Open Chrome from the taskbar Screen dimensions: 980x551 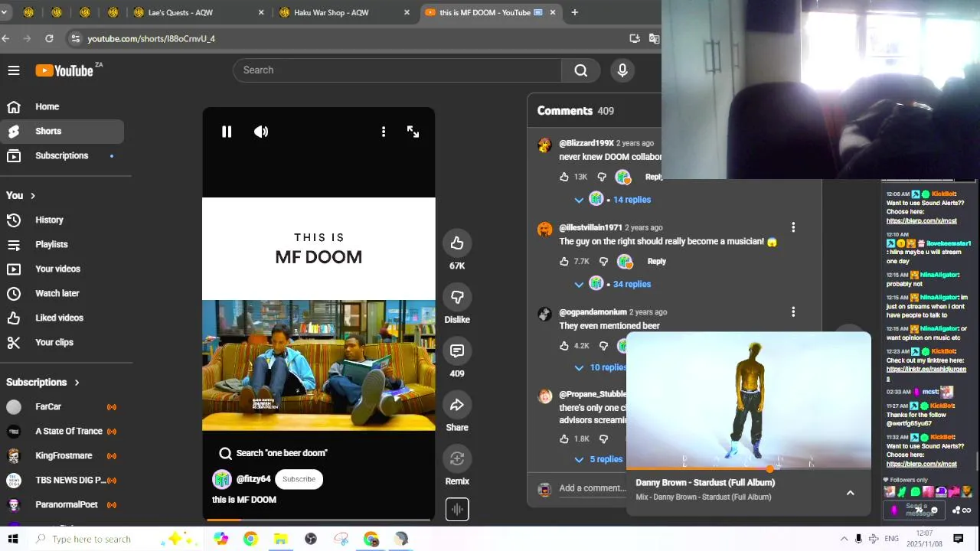coord(250,539)
